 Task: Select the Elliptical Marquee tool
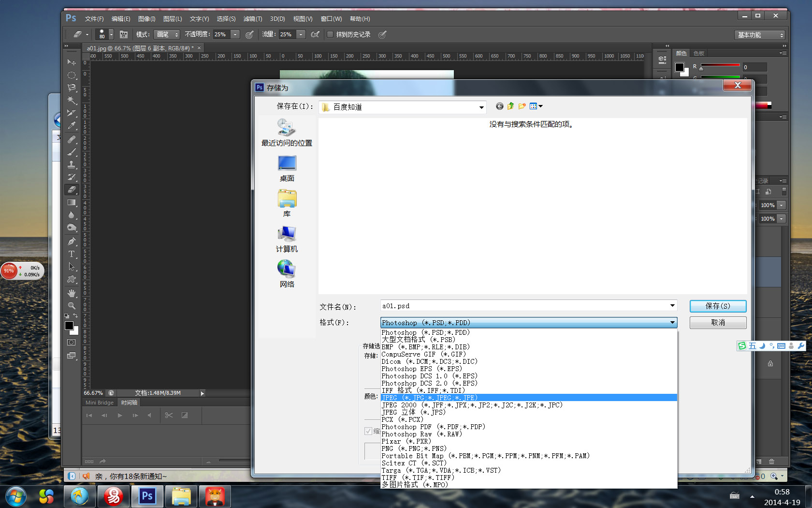72,75
